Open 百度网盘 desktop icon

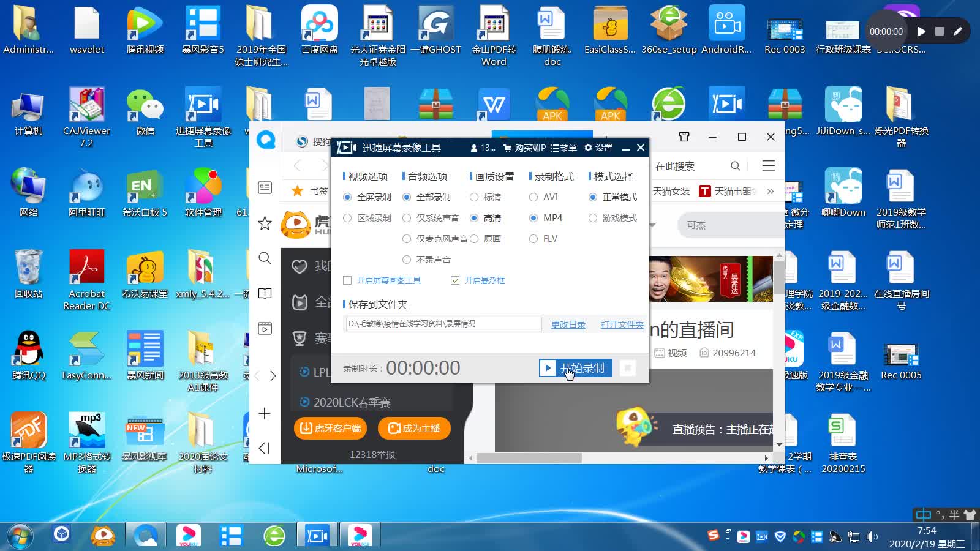pos(320,31)
